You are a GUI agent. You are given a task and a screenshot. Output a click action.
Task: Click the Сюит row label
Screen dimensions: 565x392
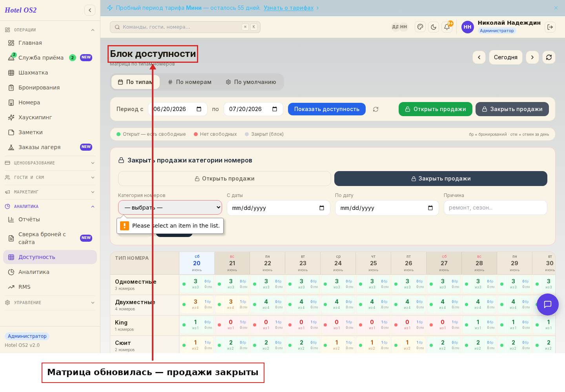(x=123, y=343)
